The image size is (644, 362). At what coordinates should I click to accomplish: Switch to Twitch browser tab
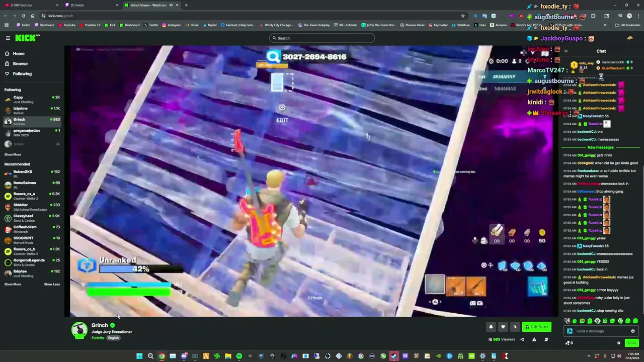tap(91, 5)
